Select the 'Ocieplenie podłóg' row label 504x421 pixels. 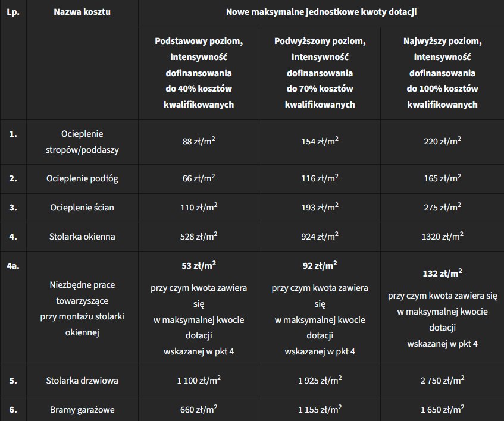(82, 178)
